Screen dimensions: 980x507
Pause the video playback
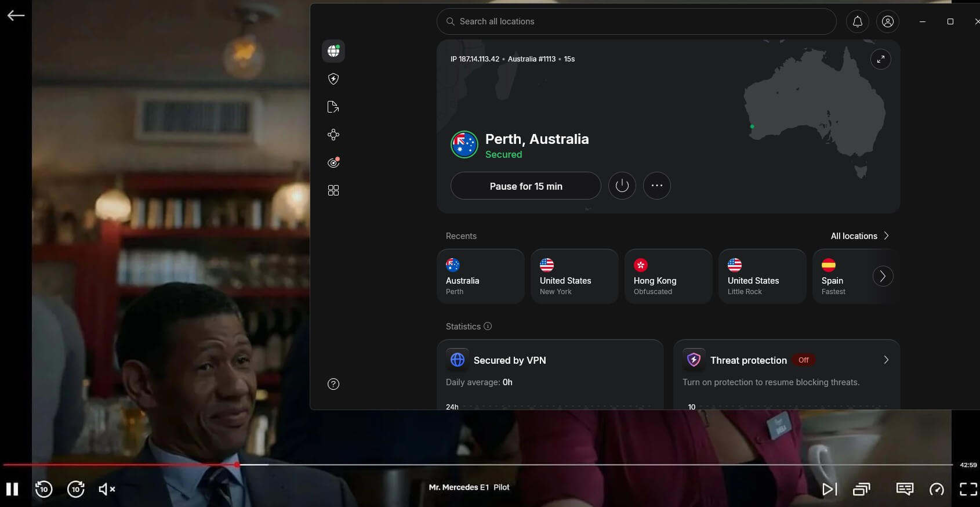12,489
